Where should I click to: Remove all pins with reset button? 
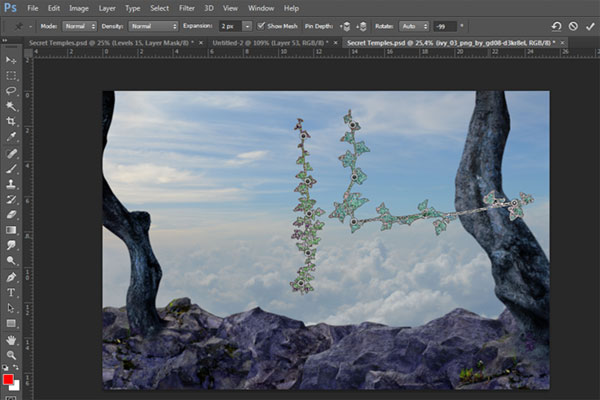556,26
